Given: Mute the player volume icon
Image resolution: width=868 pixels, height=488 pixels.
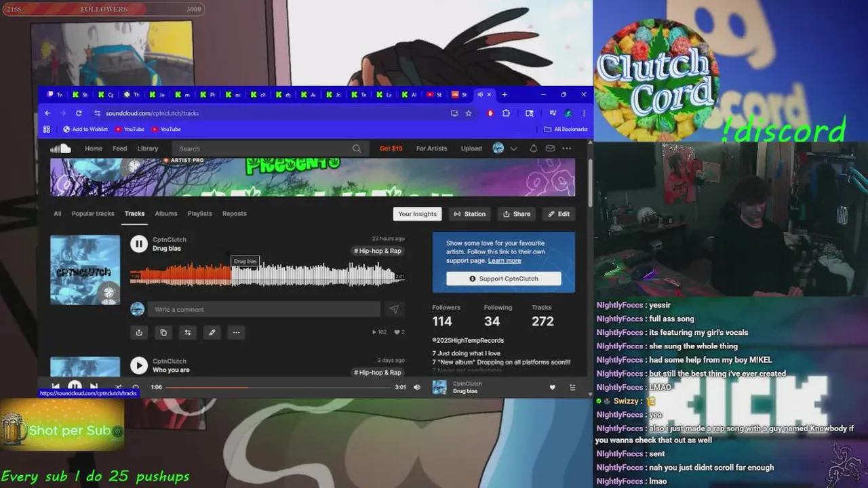Looking at the screenshot, I should click(x=417, y=387).
